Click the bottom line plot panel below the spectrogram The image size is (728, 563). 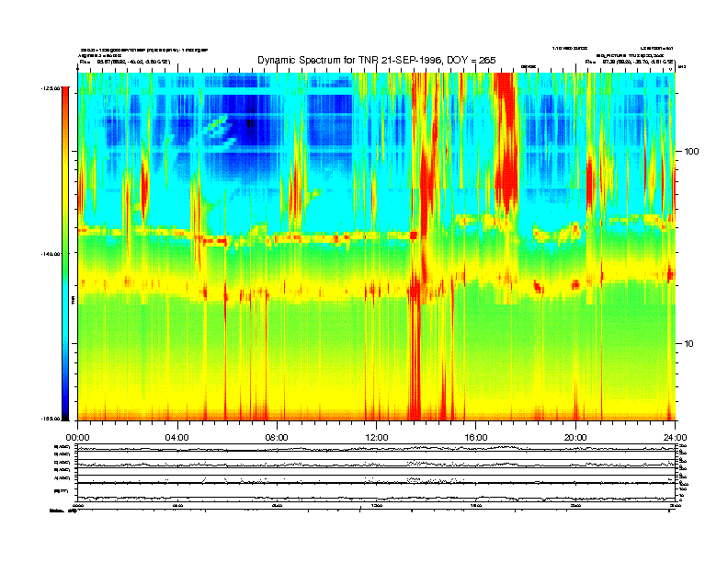coord(376,494)
